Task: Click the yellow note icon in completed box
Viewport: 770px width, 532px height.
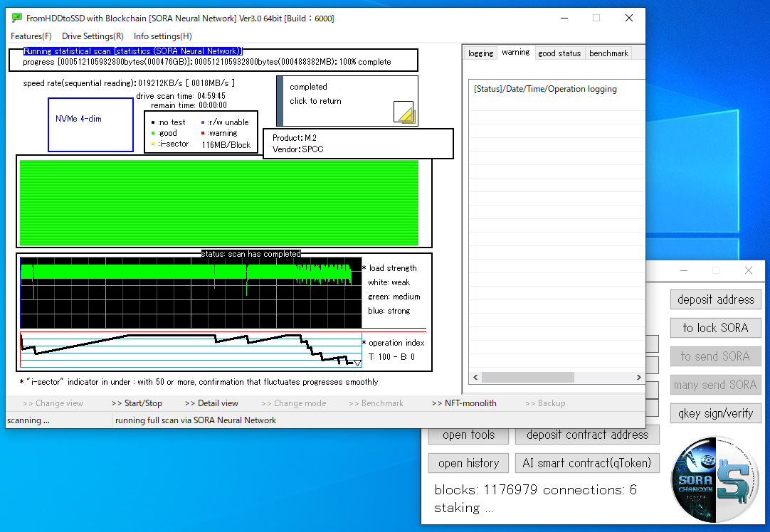Action: (404, 112)
